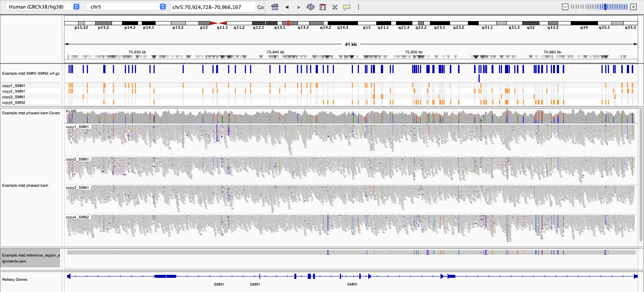Toggle the popup behavior speech bubble icon
Screen dimensions: 644x292
point(346,7)
